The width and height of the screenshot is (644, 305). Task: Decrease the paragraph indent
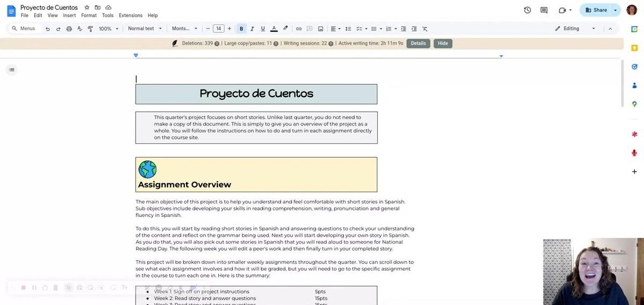click(404, 28)
